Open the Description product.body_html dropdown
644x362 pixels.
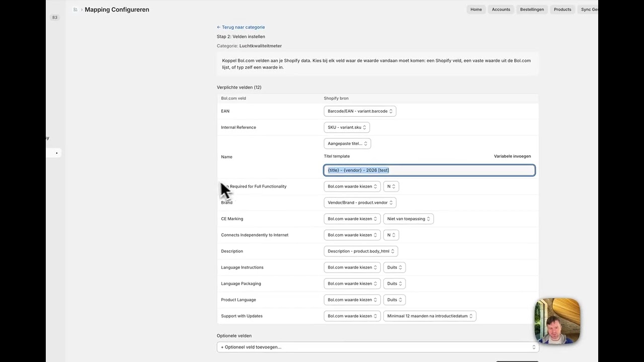(361, 251)
